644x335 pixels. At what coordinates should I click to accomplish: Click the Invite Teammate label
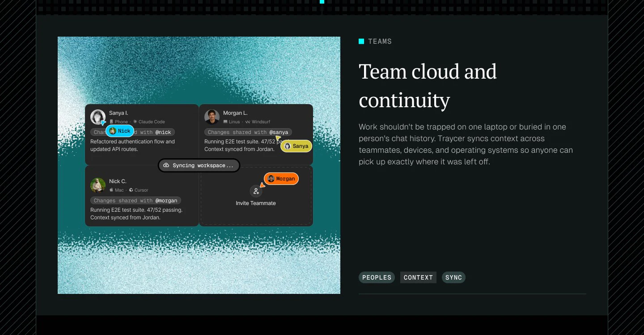coord(256,203)
